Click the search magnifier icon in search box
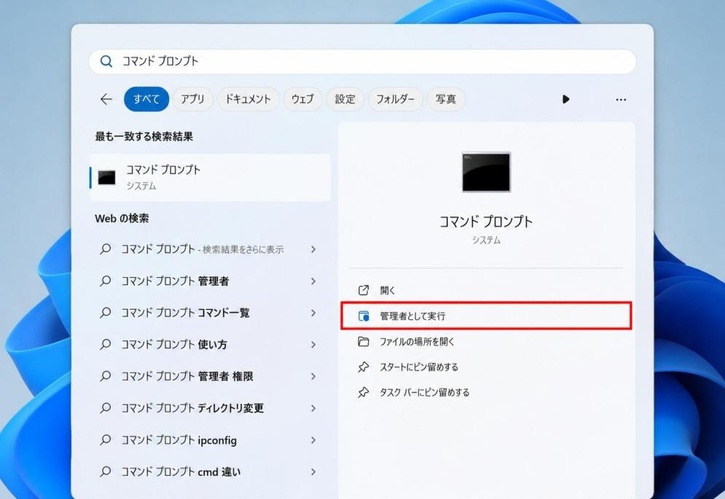725x499 pixels. [106, 62]
